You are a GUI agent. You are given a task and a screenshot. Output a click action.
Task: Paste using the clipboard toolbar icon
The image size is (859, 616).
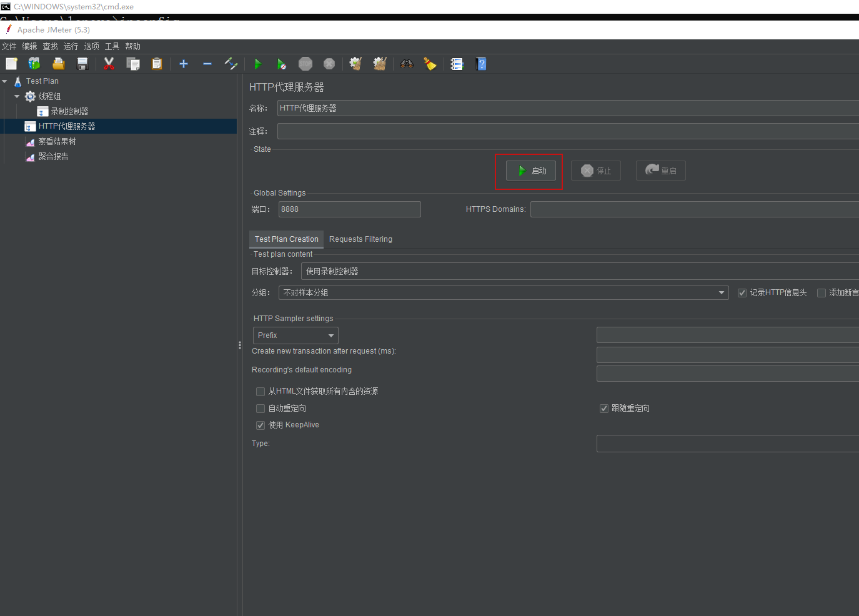156,64
